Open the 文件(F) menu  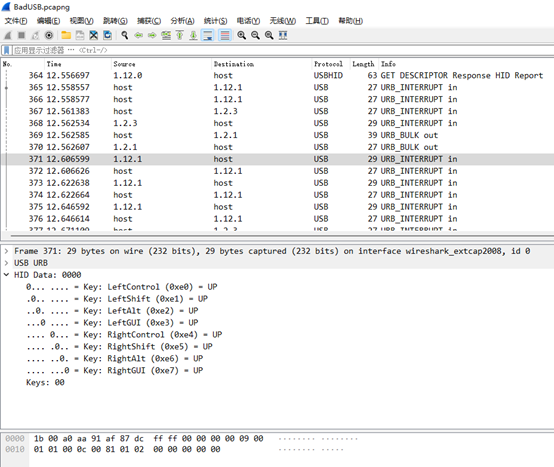[x=16, y=21]
